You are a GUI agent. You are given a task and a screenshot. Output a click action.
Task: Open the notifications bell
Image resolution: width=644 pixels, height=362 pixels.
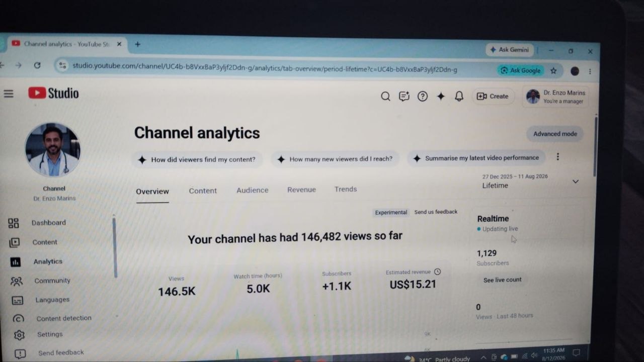point(459,96)
